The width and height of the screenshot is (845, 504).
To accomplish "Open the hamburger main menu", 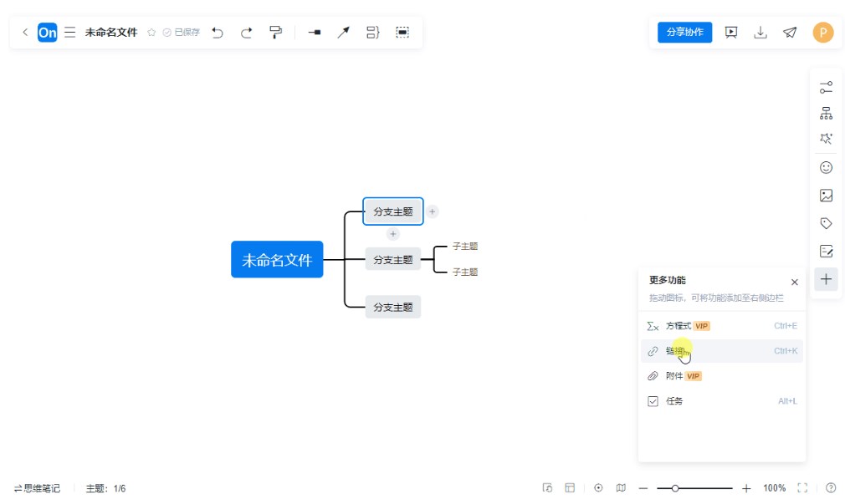I will [70, 33].
